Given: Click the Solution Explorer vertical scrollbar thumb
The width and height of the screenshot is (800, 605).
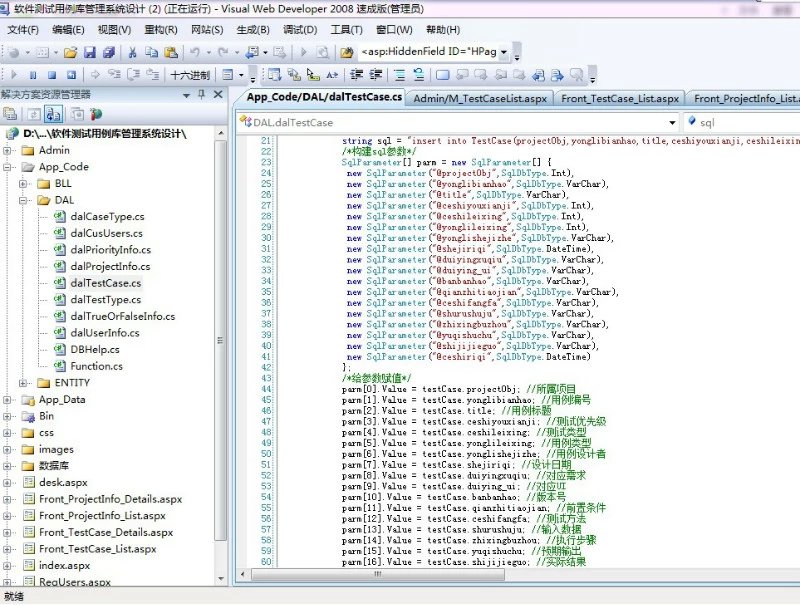Looking at the screenshot, I should [x=221, y=340].
